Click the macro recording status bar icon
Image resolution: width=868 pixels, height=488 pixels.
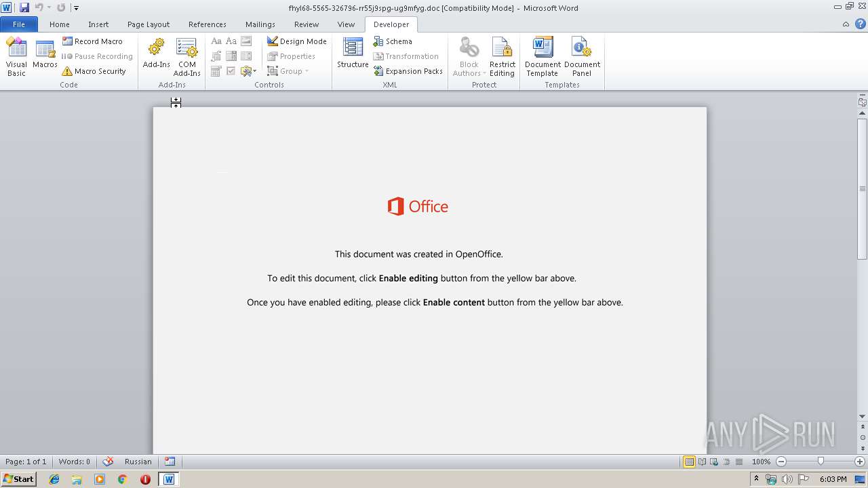(x=170, y=462)
